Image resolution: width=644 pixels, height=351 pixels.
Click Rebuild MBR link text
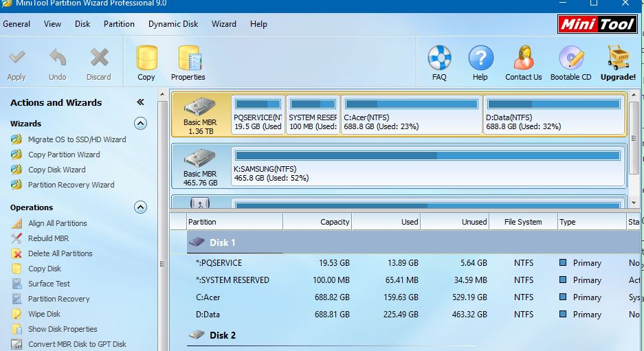49,238
